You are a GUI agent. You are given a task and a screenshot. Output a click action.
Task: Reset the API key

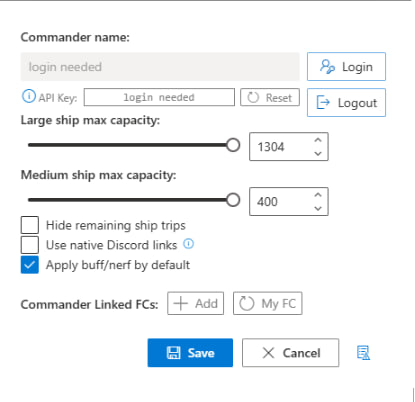pos(270,97)
